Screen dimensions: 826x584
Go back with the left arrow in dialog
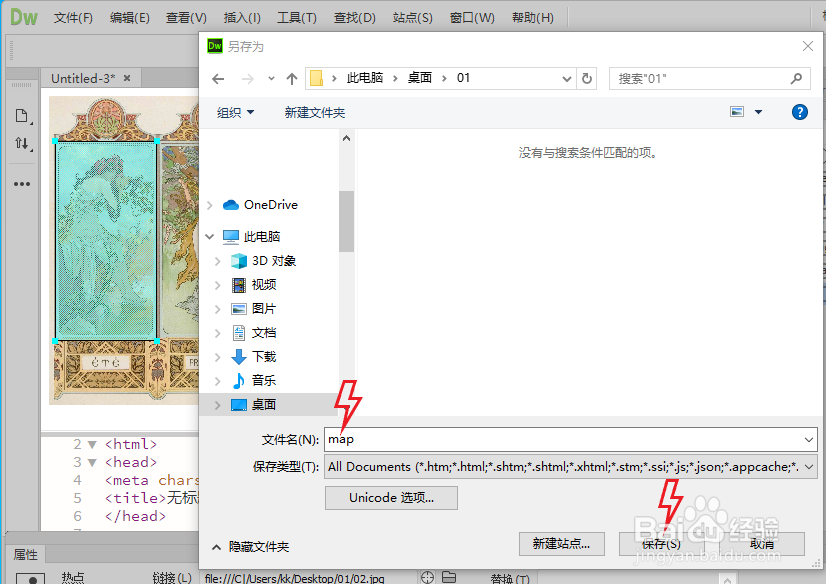(x=218, y=79)
